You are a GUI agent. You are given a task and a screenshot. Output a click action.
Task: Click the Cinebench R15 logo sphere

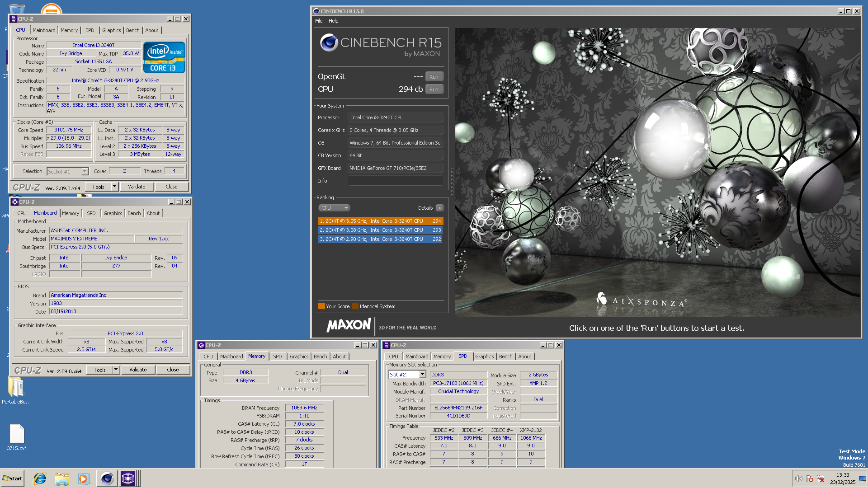click(329, 43)
